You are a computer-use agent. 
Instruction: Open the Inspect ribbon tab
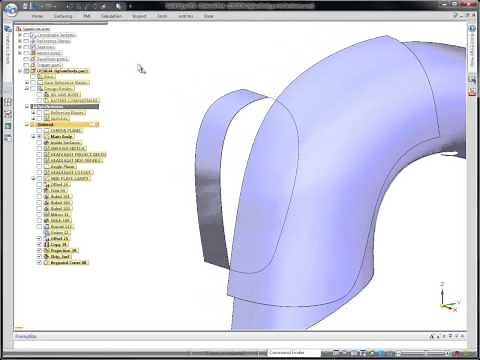click(139, 16)
